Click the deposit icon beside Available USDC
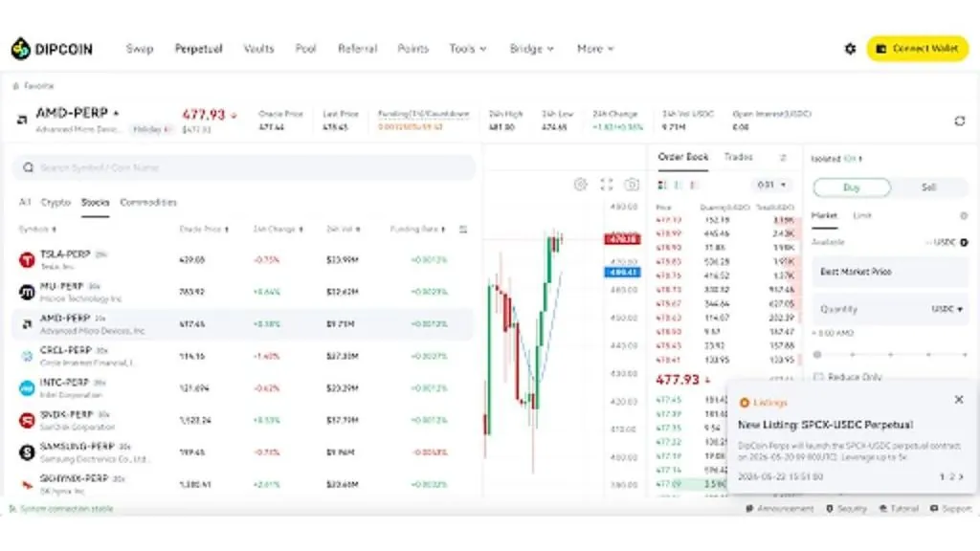Image resolution: width=980 pixels, height=551 pixels. (964, 242)
